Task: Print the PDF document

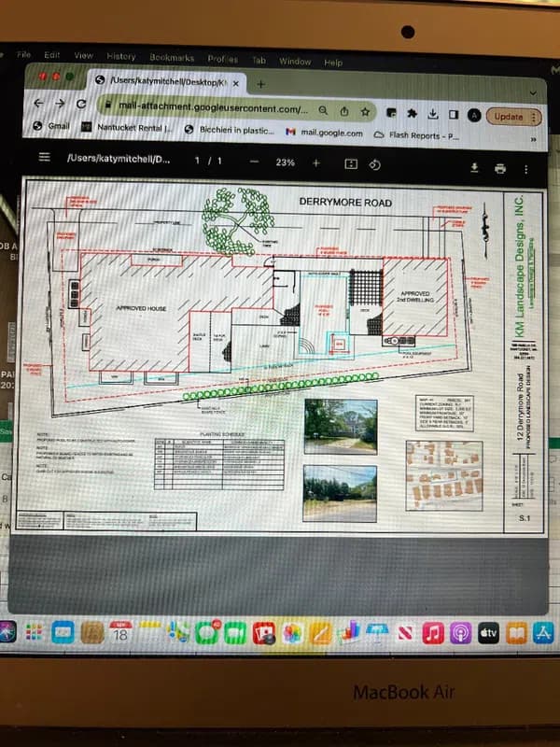Action: point(500,168)
